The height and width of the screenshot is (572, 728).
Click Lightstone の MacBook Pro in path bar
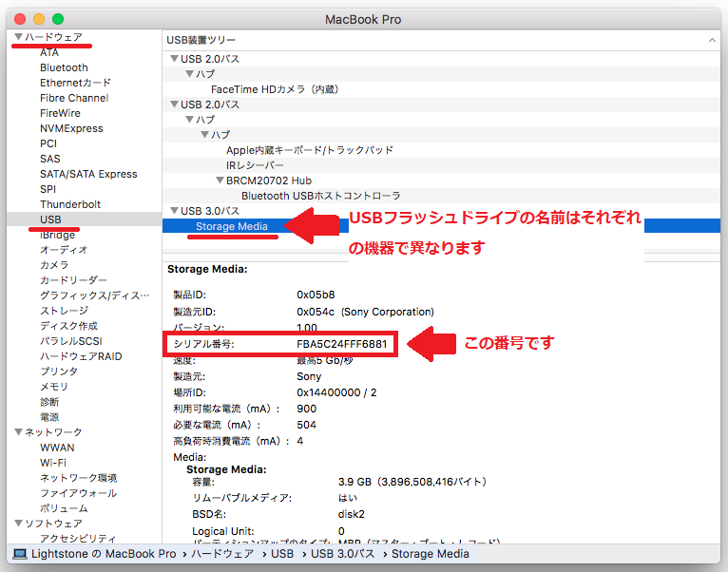point(104,554)
